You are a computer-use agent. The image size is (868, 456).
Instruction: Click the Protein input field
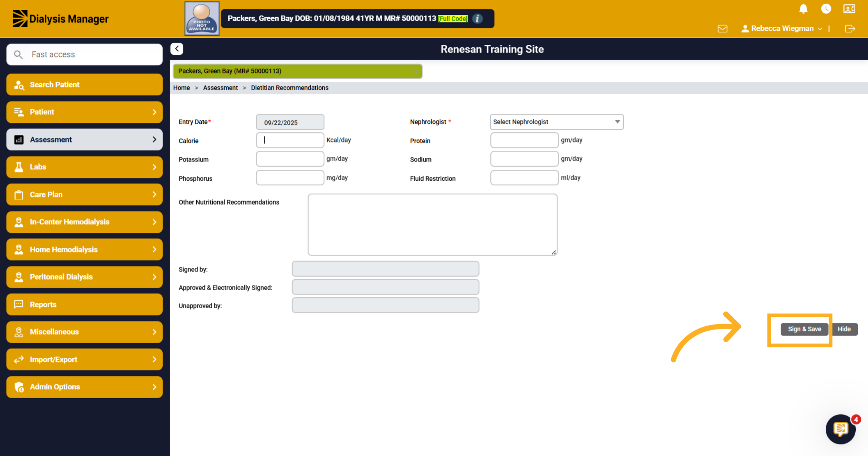(524, 140)
